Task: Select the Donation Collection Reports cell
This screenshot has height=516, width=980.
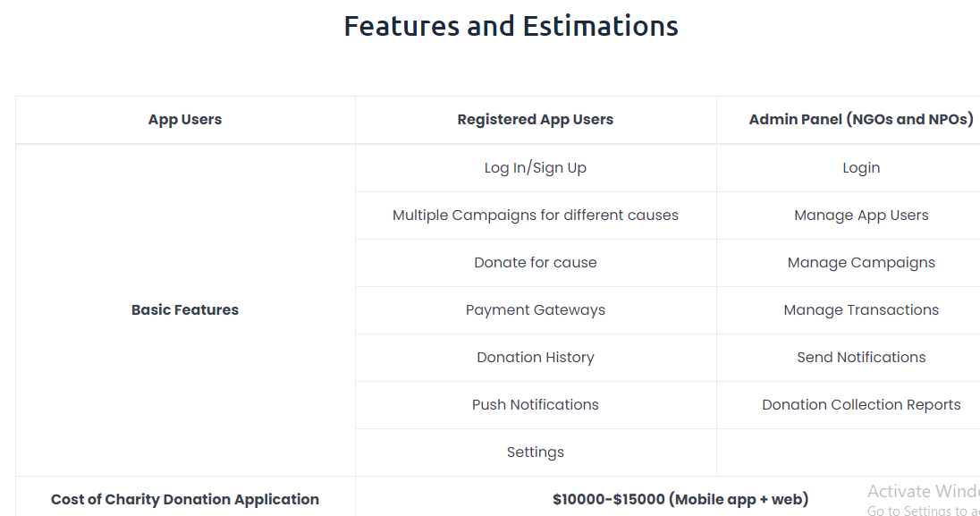Action: [861, 405]
